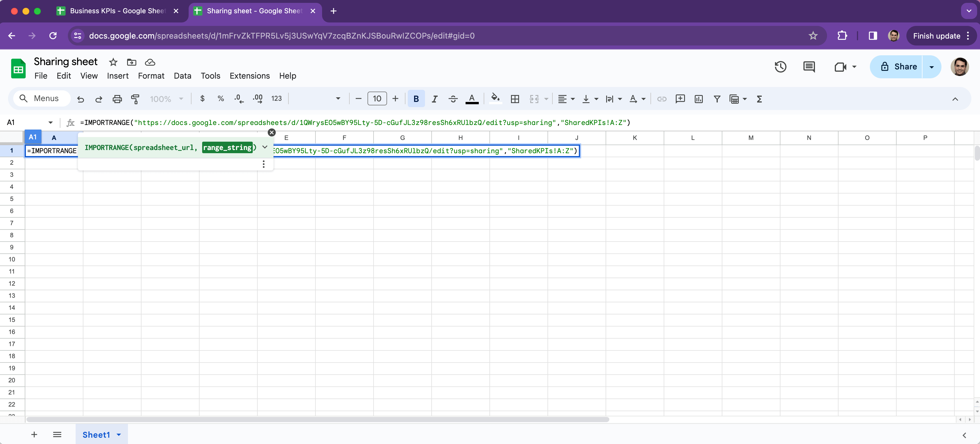Image resolution: width=980 pixels, height=444 pixels.
Task: Switch to Business KPIs browser tab
Action: pos(117,11)
